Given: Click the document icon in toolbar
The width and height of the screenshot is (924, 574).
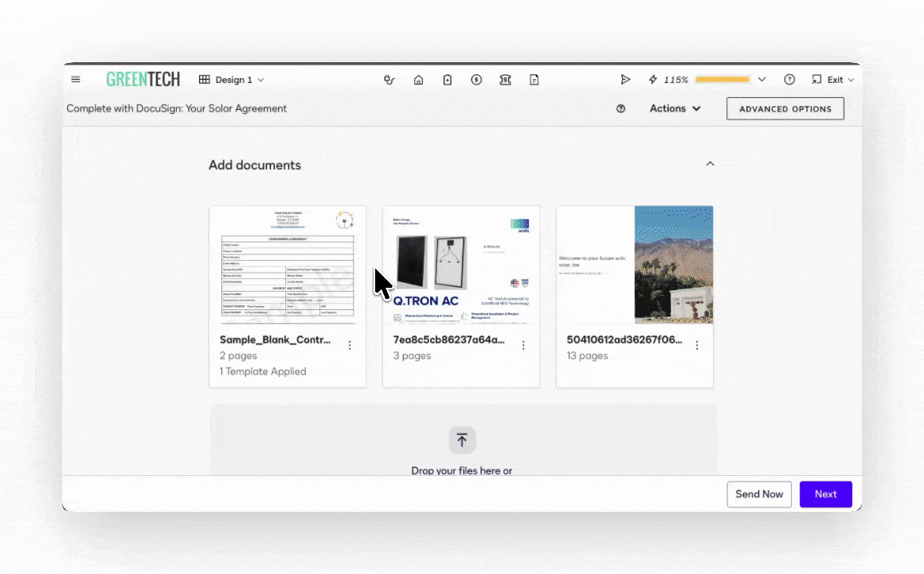Looking at the screenshot, I should tap(534, 80).
